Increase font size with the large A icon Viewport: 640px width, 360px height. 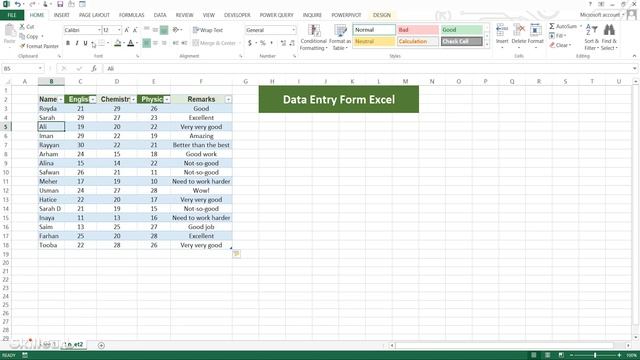(x=127, y=30)
